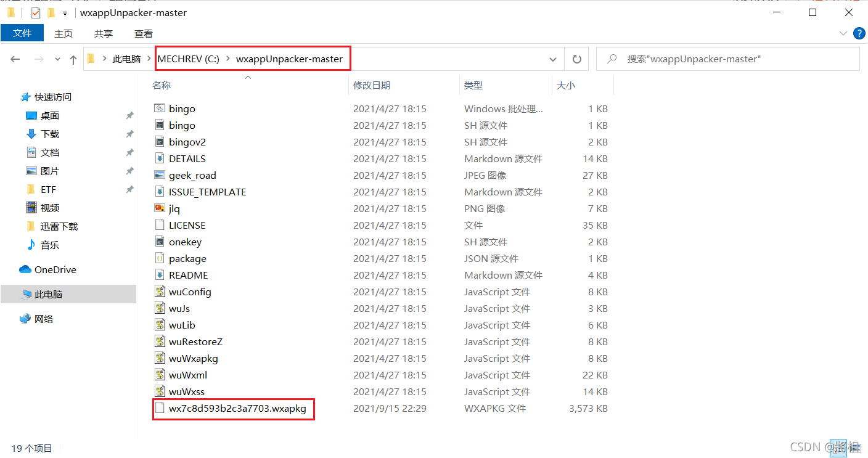Open the recent locations dropdown beside the forward arrow
The height and width of the screenshot is (458, 868).
pos(57,59)
